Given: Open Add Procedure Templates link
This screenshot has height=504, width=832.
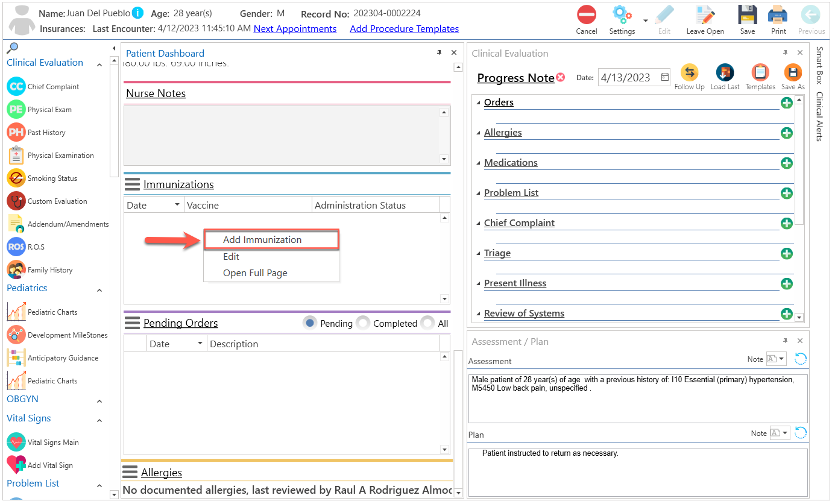Looking at the screenshot, I should [404, 29].
